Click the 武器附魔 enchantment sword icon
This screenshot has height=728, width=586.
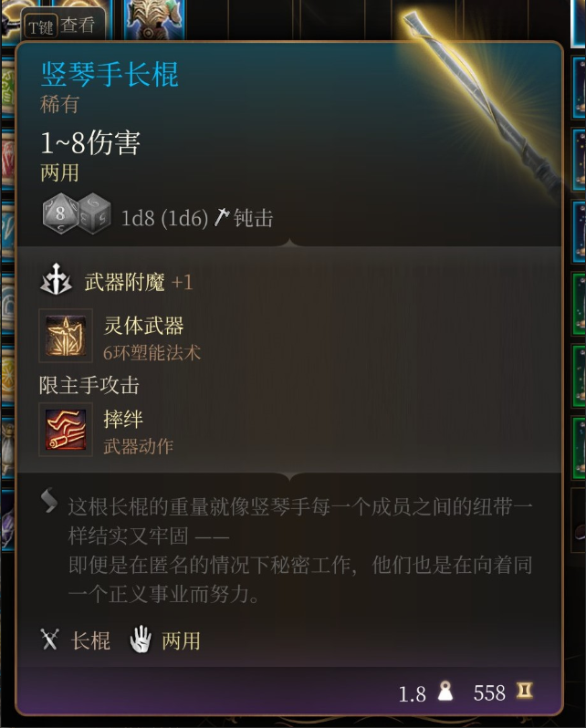[57, 280]
